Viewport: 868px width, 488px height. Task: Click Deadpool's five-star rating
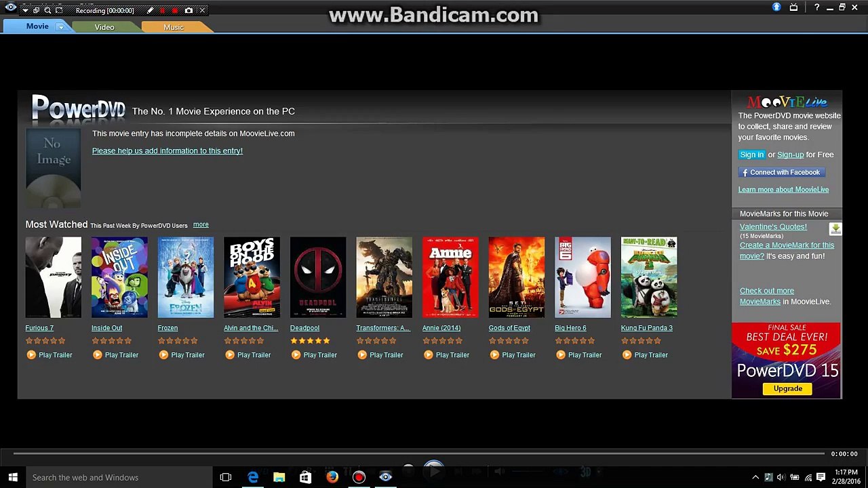[310, 341]
